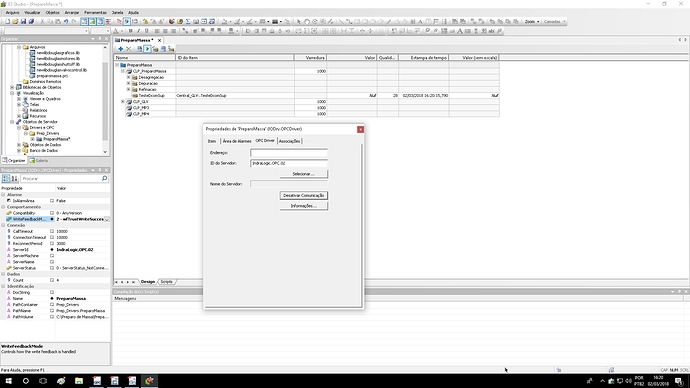690x388 pixels.
Task: Open the WriteFeedbackMode value dropdown
Action: pos(106,219)
